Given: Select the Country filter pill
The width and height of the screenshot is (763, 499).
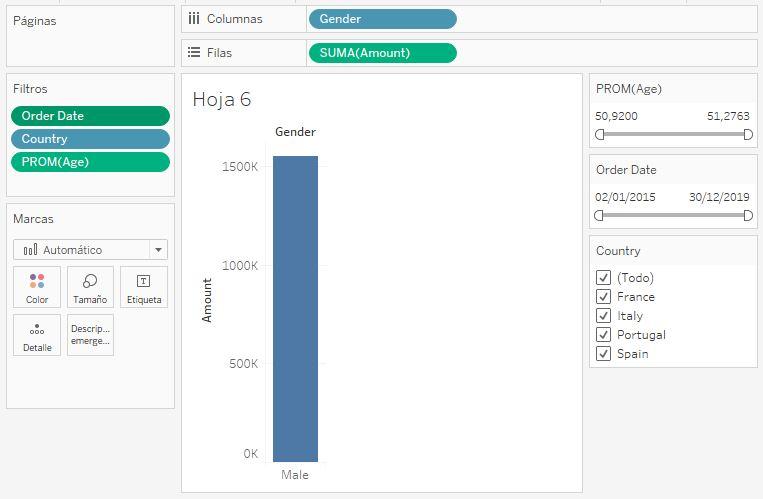Looking at the screenshot, I should click(90, 139).
